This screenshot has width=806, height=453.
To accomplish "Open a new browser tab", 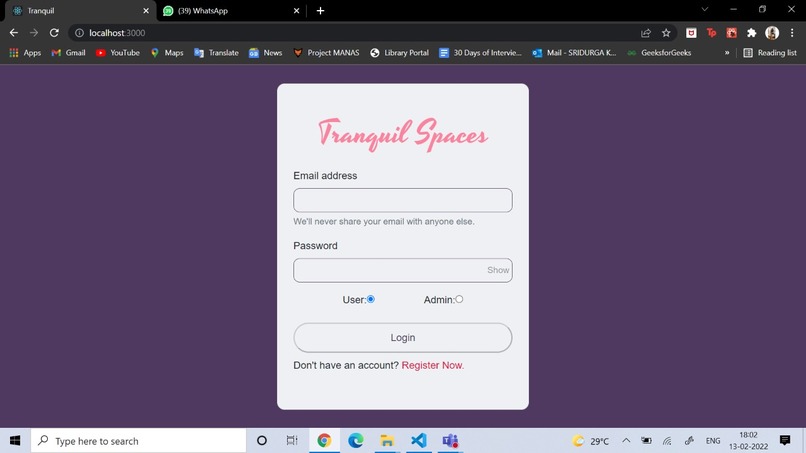I will (x=320, y=11).
